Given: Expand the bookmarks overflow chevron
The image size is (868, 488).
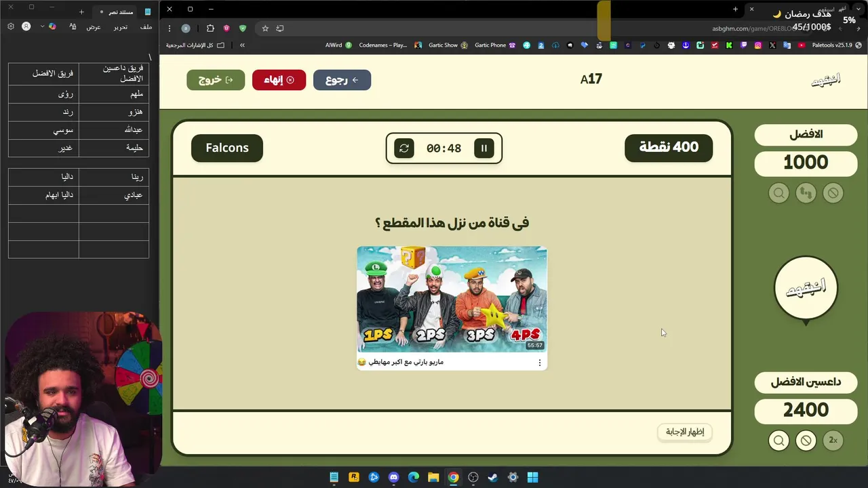Looking at the screenshot, I should pos(242,45).
